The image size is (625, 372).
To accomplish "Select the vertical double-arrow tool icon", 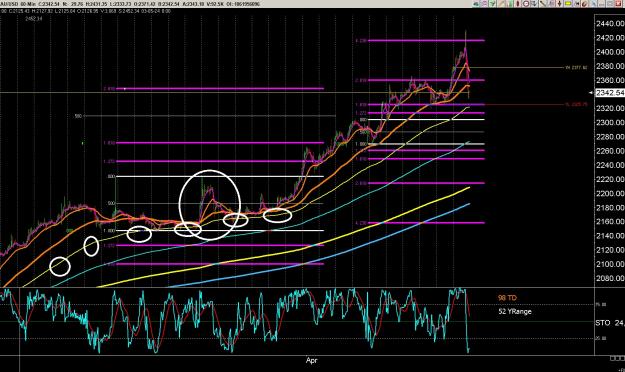I will tap(560, 4).
